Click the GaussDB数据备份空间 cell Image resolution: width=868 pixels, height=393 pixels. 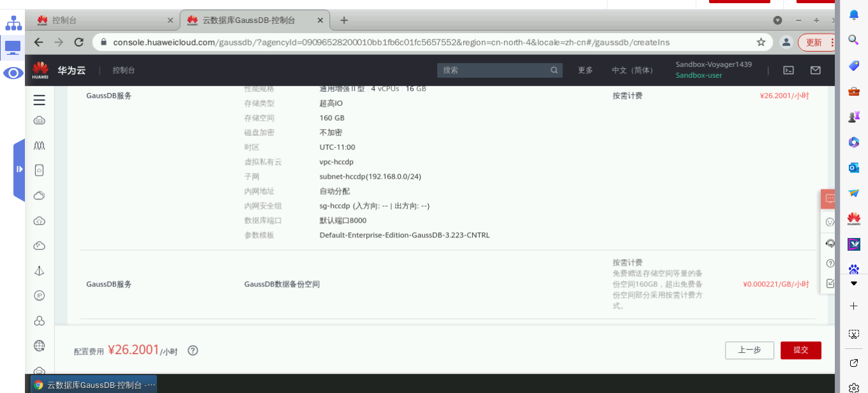click(281, 285)
